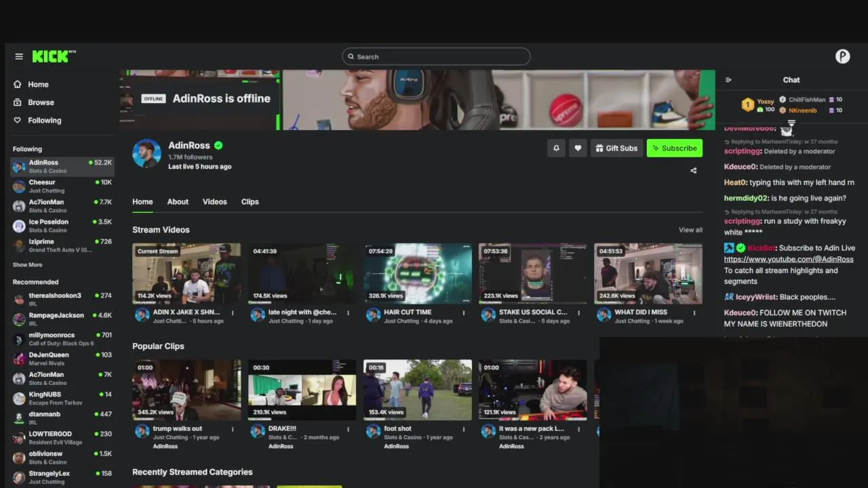Open recommended channel KingNUBS
The width and height of the screenshot is (868, 488).
tap(62, 398)
